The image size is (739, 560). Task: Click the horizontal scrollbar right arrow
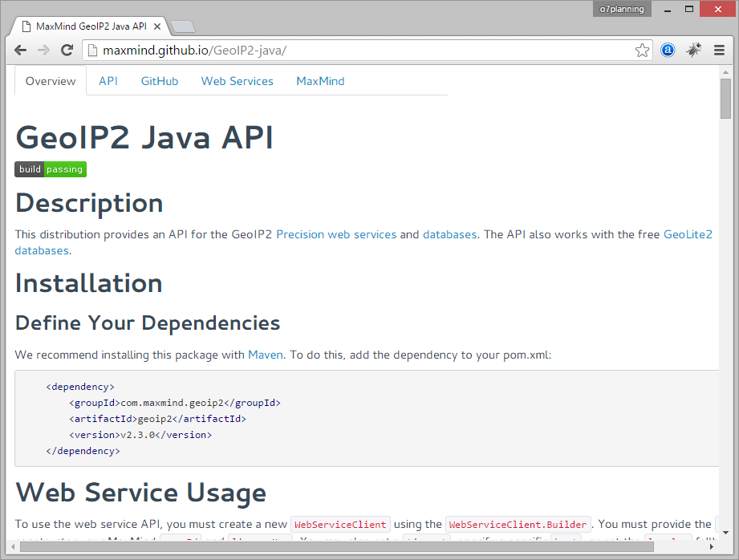click(711, 547)
